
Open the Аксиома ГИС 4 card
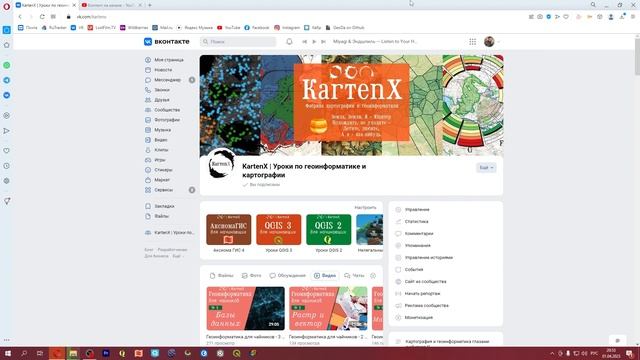pyautogui.click(x=229, y=233)
